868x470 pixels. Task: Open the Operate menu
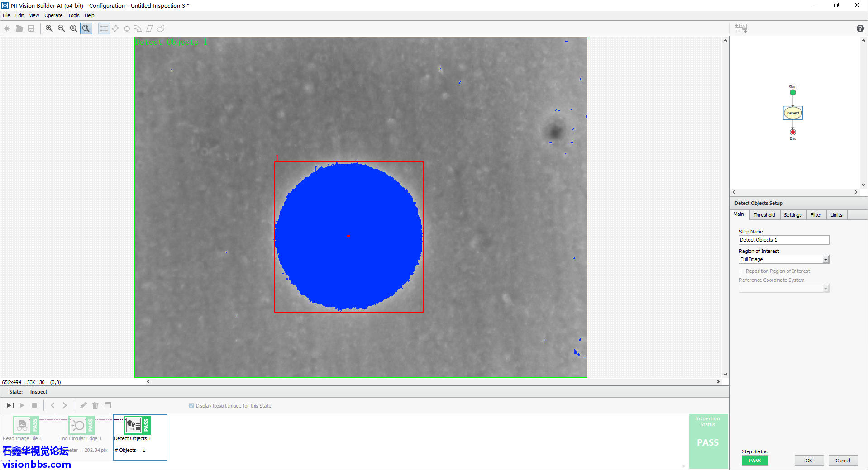53,15
